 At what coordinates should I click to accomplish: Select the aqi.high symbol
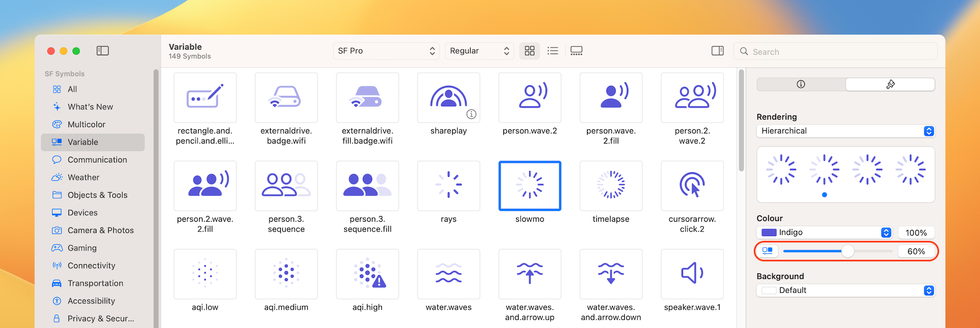point(367,274)
